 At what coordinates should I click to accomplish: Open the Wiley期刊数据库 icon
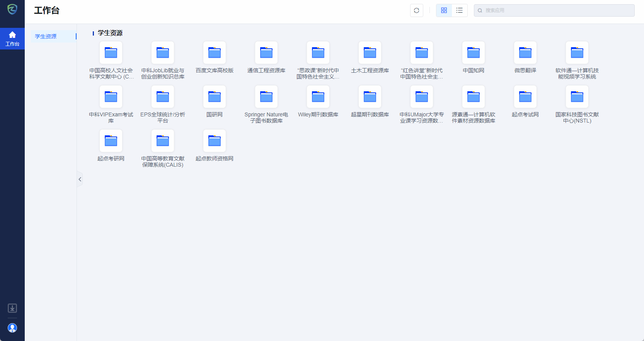[318, 97]
